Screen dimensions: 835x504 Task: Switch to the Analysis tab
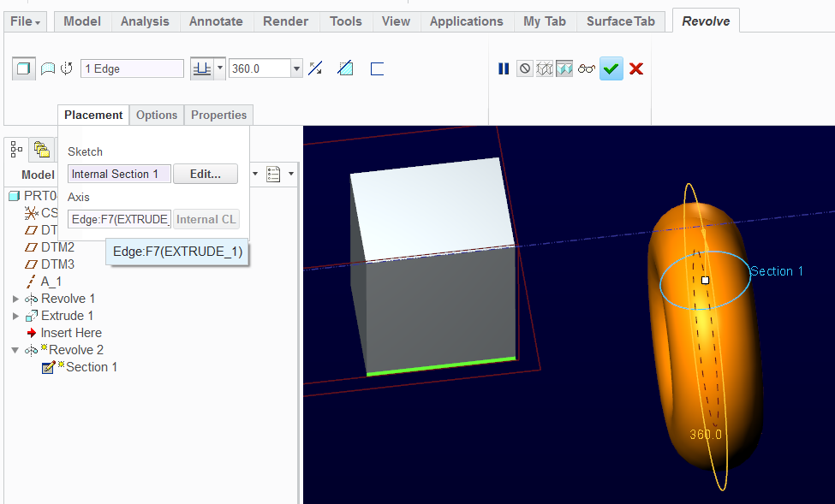click(x=145, y=22)
